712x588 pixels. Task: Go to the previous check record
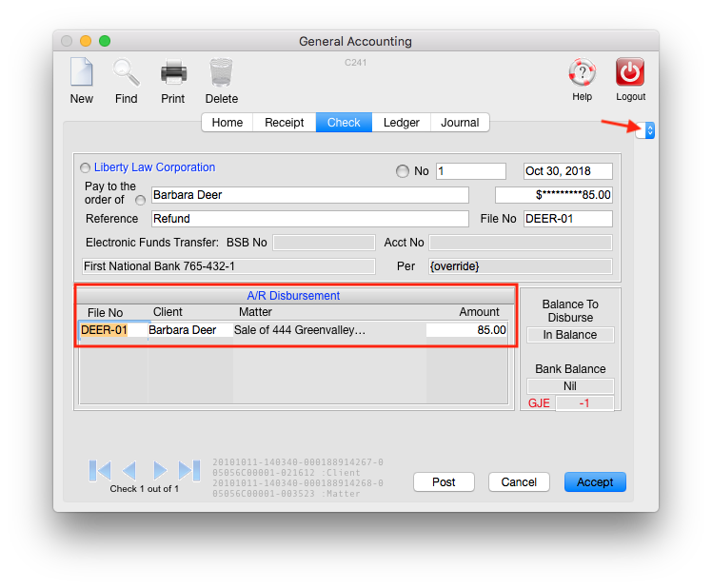pyautogui.click(x=129, y=470)
